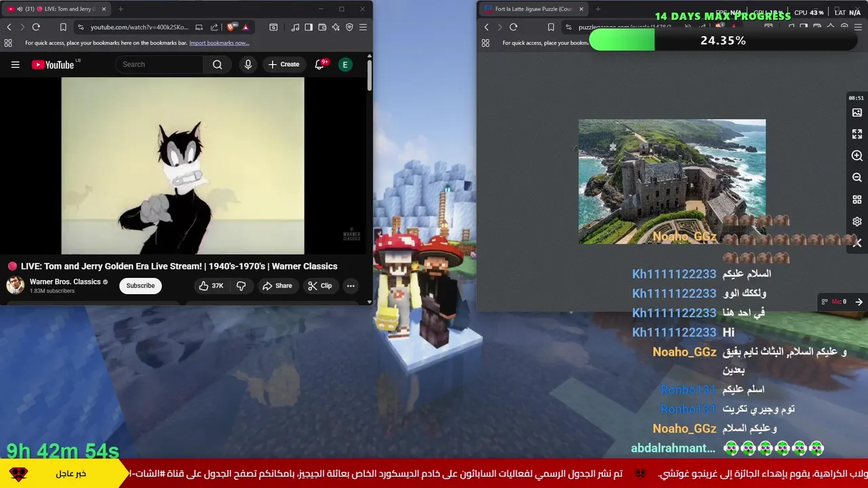Open Brave Wallet icon
Screen dimensions: 868x488
322,27
